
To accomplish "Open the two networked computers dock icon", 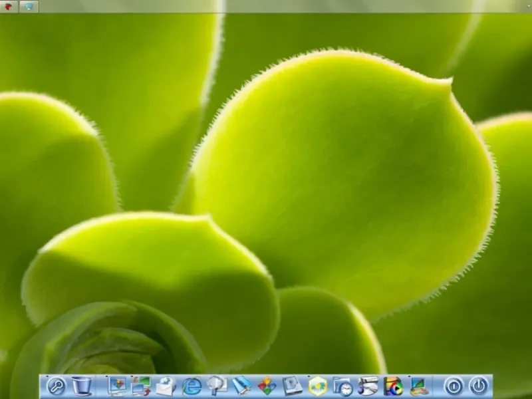I will pos(141,386).
